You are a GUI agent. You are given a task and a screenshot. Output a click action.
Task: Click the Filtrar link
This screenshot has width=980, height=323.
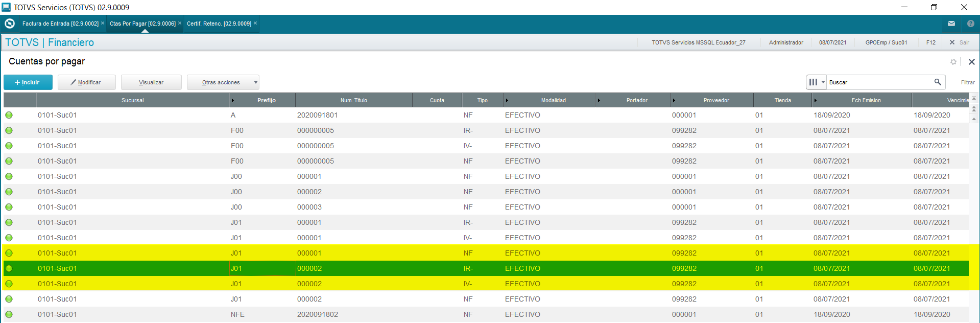[968, 82]
